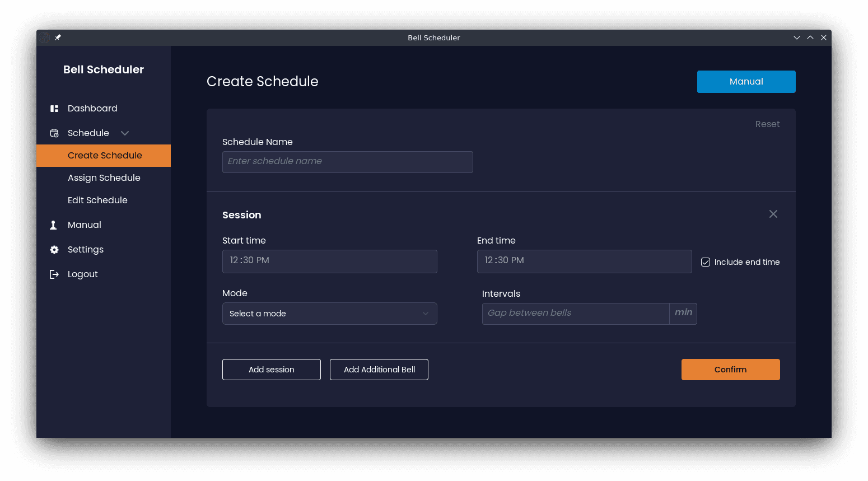The height and width of the screenshot is (481, 868).
Task: Select Create Schedule in the sidebar
Action: [x=105, y=156]
